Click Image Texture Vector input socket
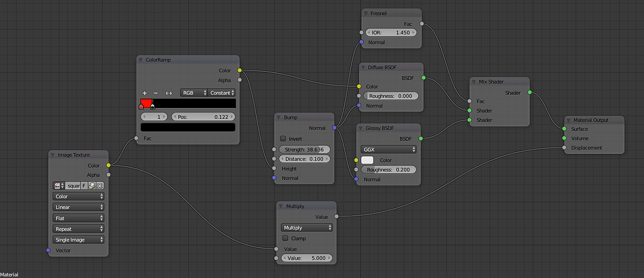 [x=48, y=250]
